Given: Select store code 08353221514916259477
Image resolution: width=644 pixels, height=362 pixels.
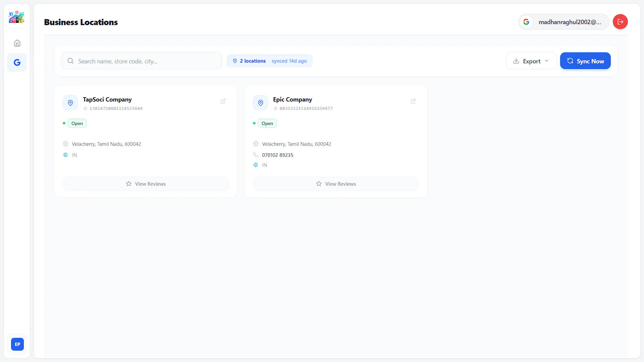Looking at the screenshot, I should point(306,109).
